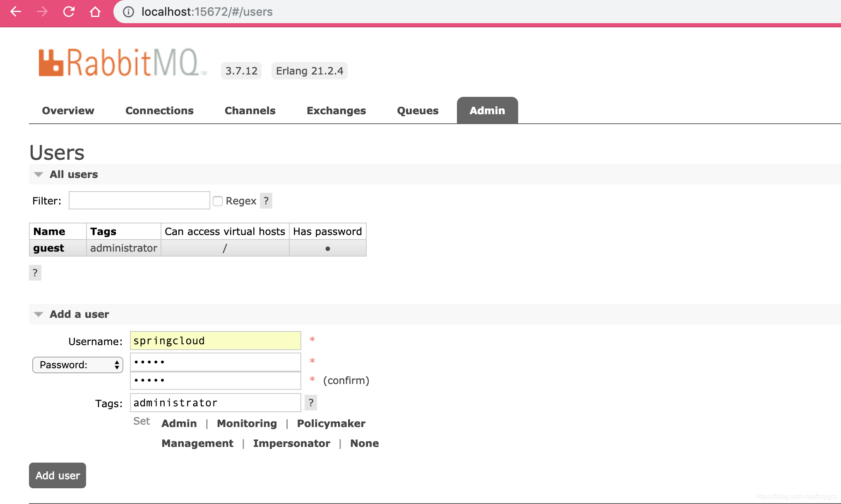Collapse the Add a user section

pyautogui.click(x=71, y=314)
